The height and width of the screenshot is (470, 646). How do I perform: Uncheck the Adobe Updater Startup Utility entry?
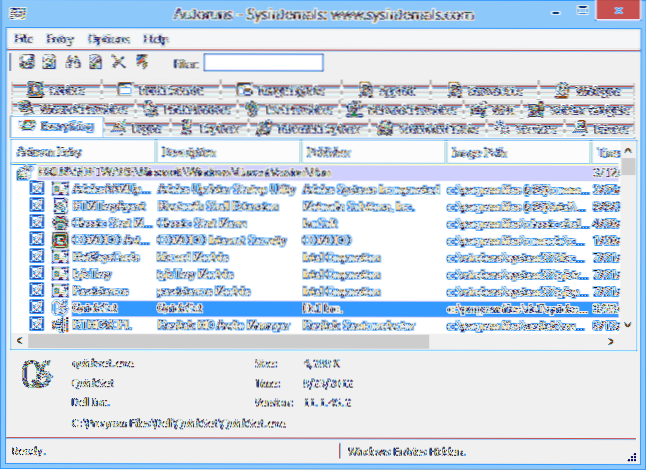click(x=37, y=188)
